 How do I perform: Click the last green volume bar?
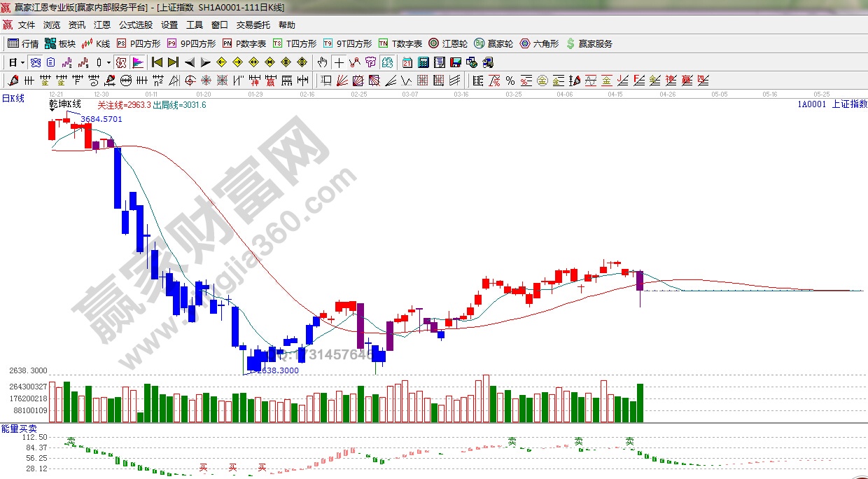click(x=640, y=403)
